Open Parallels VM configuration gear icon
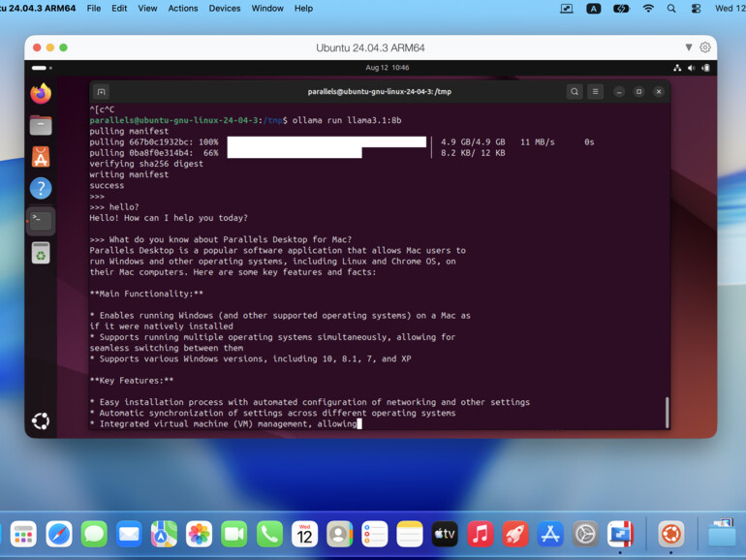746x560 pixels. coord(705,47)
